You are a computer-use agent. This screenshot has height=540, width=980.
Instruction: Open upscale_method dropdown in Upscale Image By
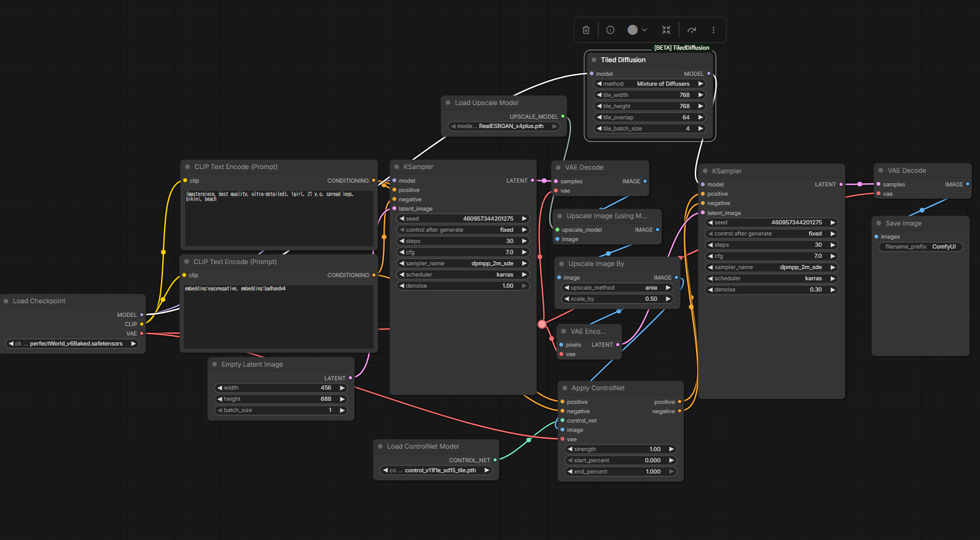[x=617, y=288]
